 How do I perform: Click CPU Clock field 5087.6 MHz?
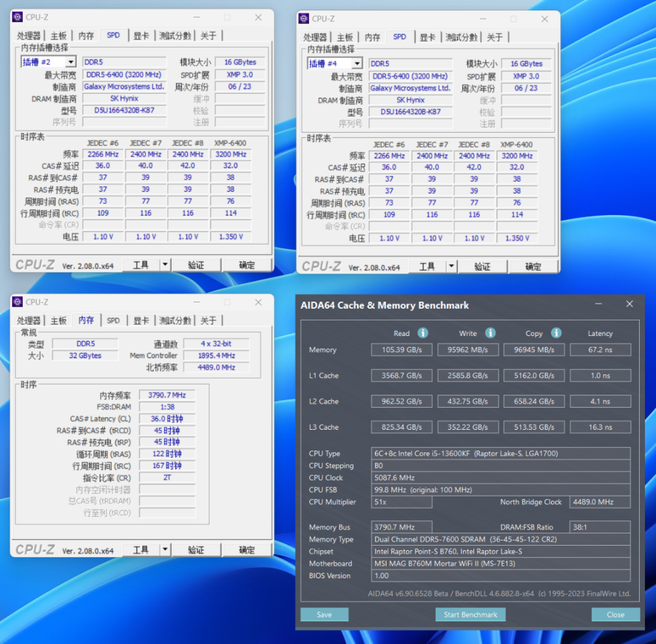tap(501, 478)
